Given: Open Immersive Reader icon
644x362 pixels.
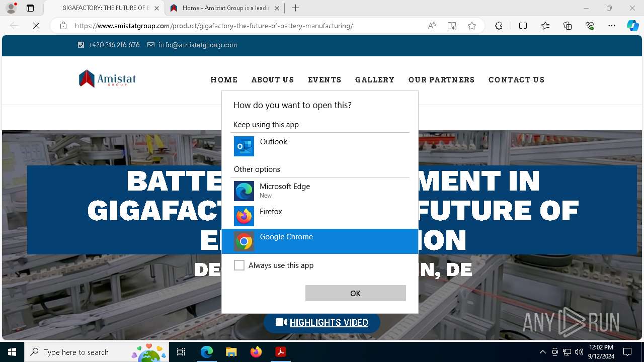Looking at the screenshot, I should (x=452, y=26).
